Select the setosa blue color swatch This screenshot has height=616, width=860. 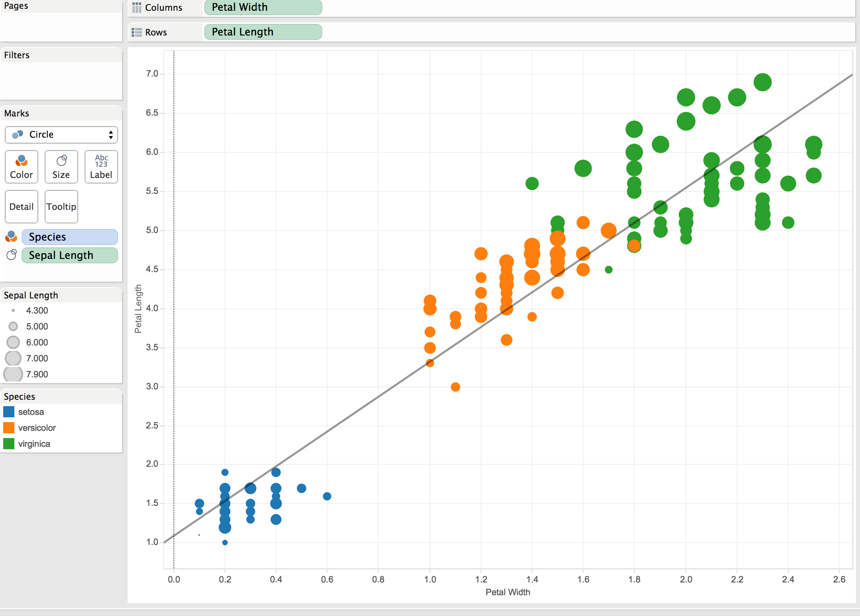pyautogui.click(x=9, y=412)
